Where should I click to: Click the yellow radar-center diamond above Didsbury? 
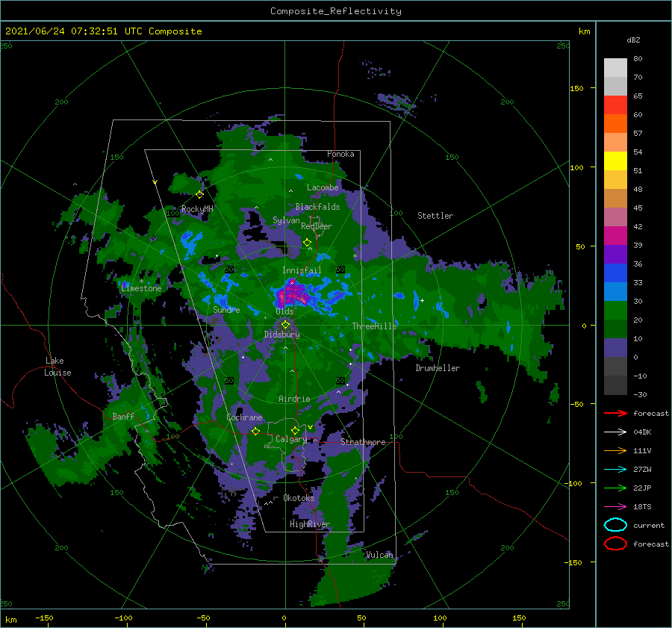pyautogui.click(x=285, y=325)
